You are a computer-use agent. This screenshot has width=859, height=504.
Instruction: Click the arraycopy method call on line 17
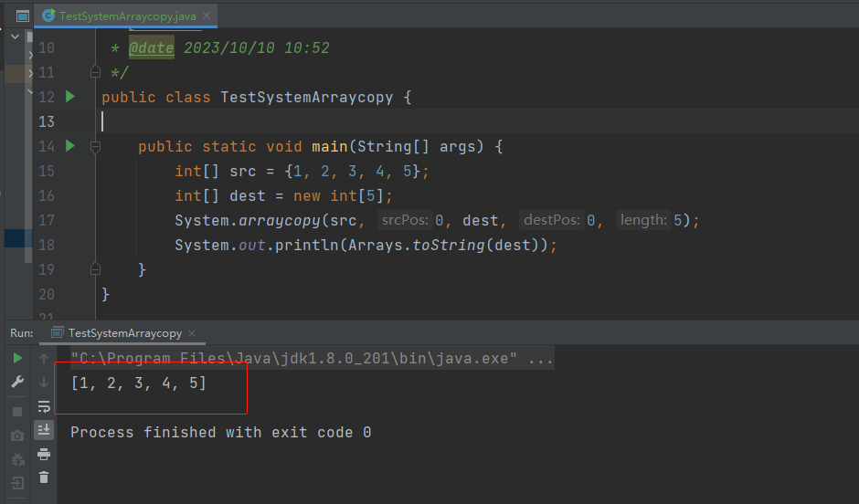280,221
